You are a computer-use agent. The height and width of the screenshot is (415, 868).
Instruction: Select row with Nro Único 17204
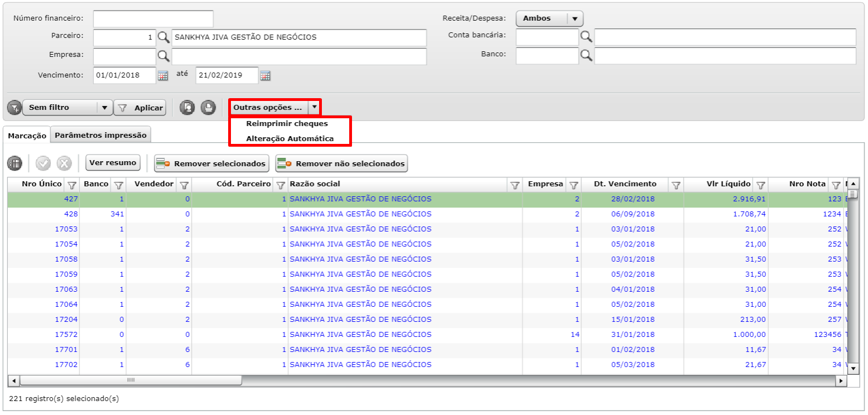427,320
